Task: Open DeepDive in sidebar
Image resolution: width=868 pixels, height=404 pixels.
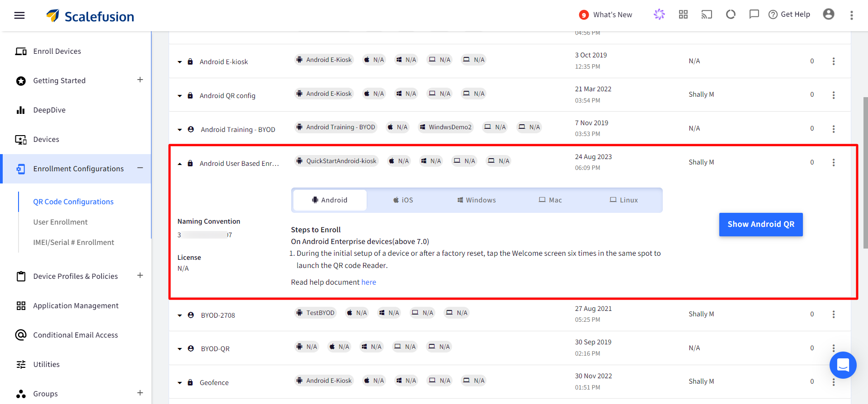Action: point(49,110)
